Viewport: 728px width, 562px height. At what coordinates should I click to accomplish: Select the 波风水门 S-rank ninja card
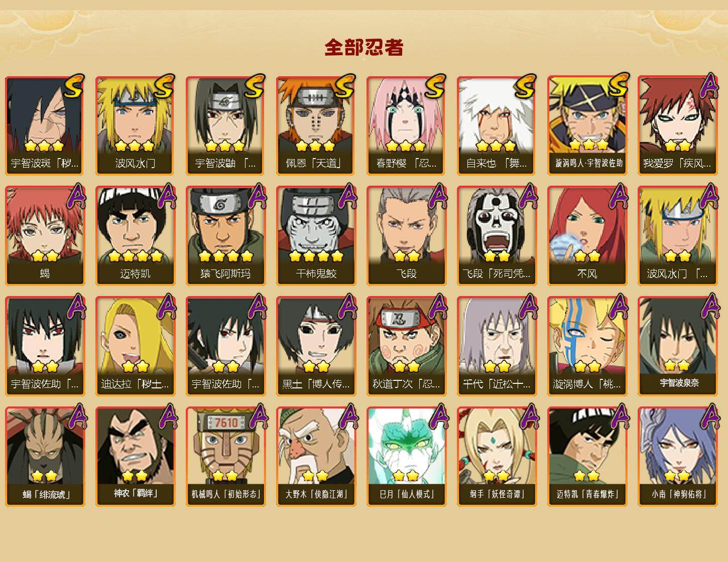tap(135, 125)
